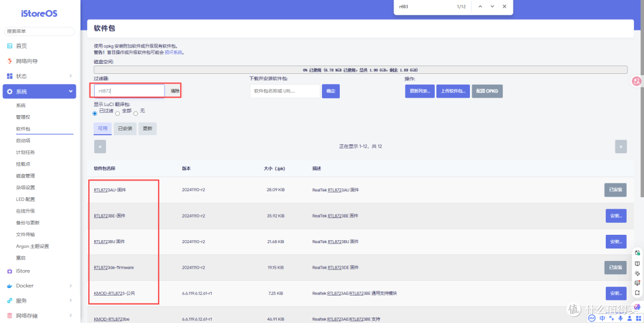Viewport: 644px width, 323px height.
Task: Click 确定 to install package
Action: pos(330,91)
